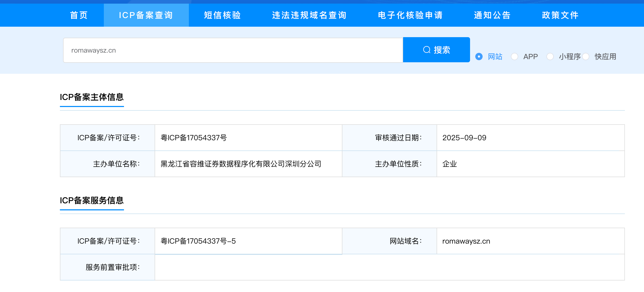The image size is (644, 292).
Task: Open the 首页 navigation tab
Action: [x=79, y=15]
